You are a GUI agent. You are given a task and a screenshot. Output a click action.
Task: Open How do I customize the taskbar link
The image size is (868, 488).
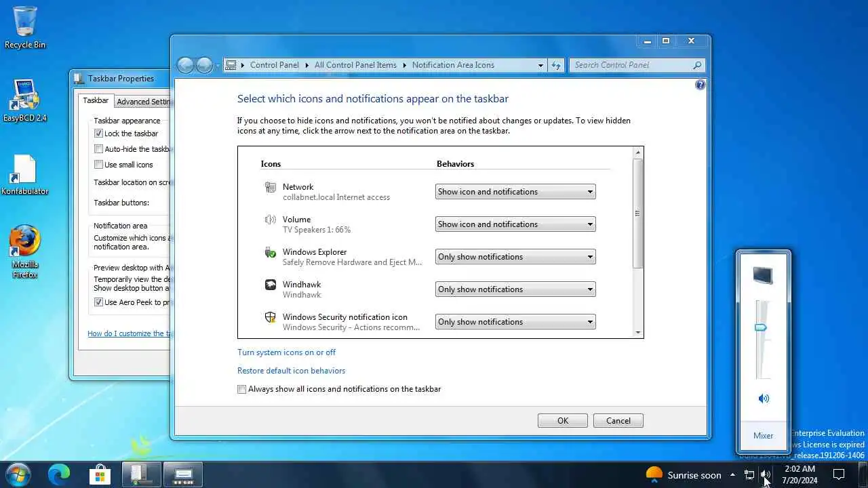click(x=128, y=333)
